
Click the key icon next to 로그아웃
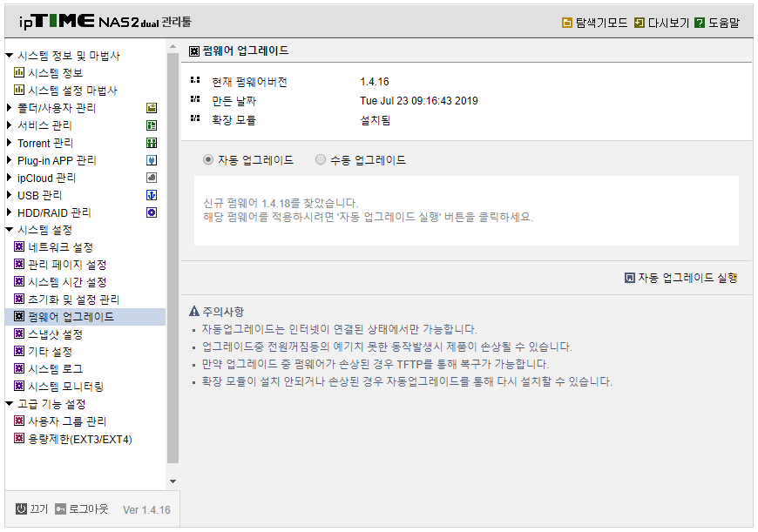(60, 509)
